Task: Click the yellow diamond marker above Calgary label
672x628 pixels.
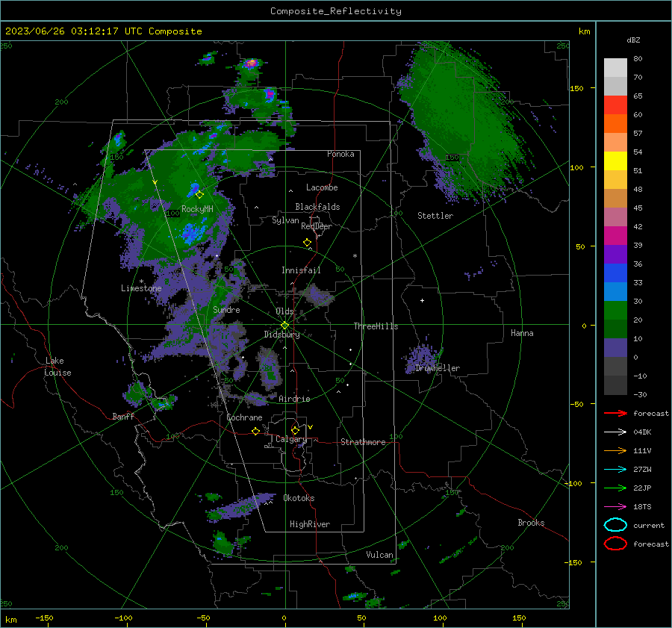Action: click(295, 430)
